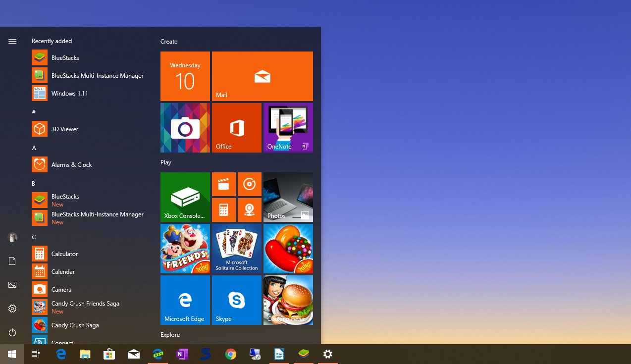Open the Office tile

tap(237, 128)
